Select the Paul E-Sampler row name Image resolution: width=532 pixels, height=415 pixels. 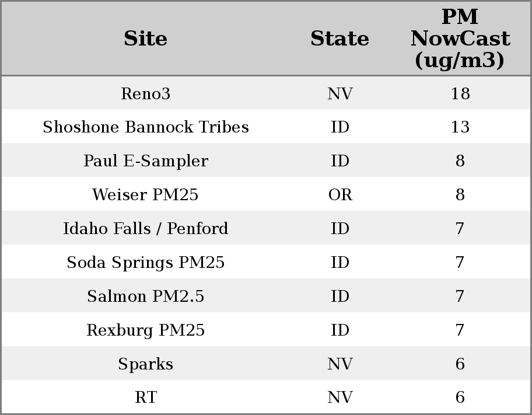click(x=146, y=161)
